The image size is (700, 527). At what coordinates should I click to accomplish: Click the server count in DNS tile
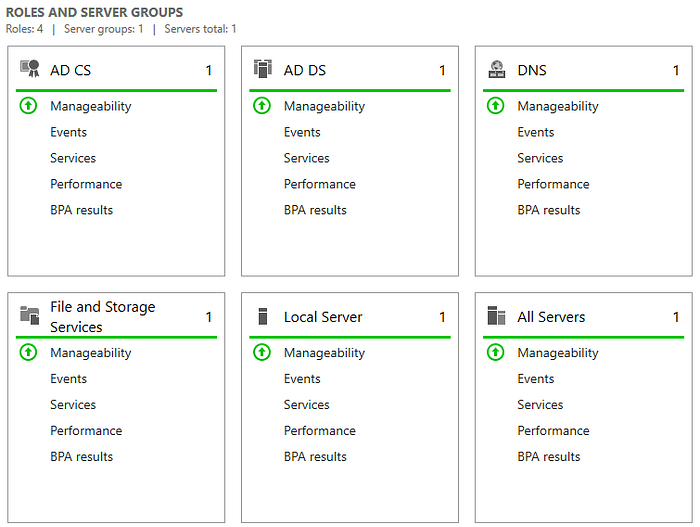[676, 70]
